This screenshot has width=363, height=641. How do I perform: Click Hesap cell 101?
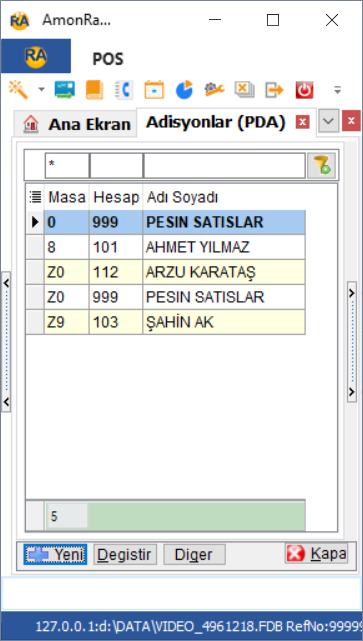pyautogui.click(x=116, y=247)
